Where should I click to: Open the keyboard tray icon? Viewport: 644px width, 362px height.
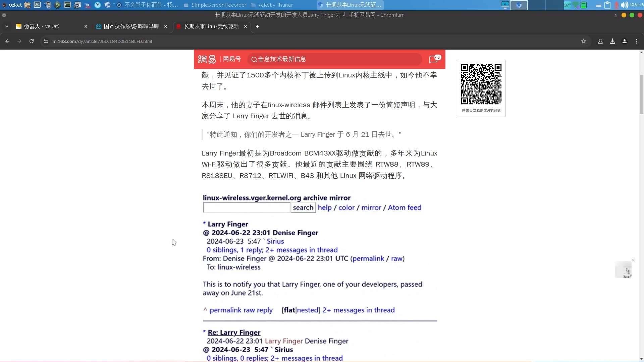point(599,5)
